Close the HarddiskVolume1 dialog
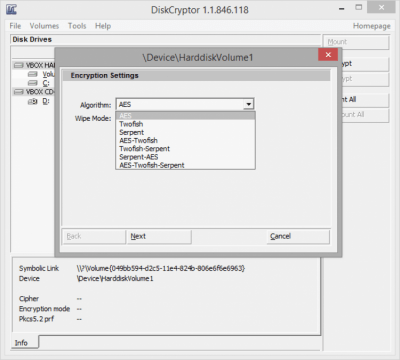Image resolution: width=400 pixels, height=360 pixels. click(328, 55)
